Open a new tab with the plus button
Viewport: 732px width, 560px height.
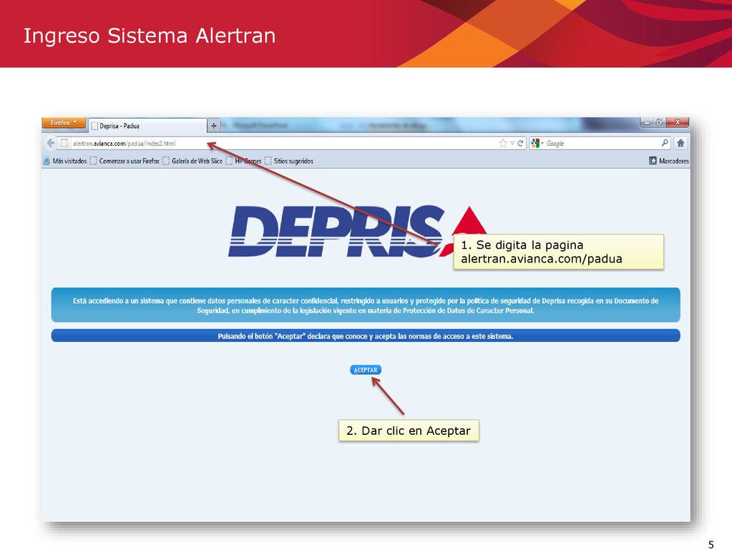pos(214,126)
